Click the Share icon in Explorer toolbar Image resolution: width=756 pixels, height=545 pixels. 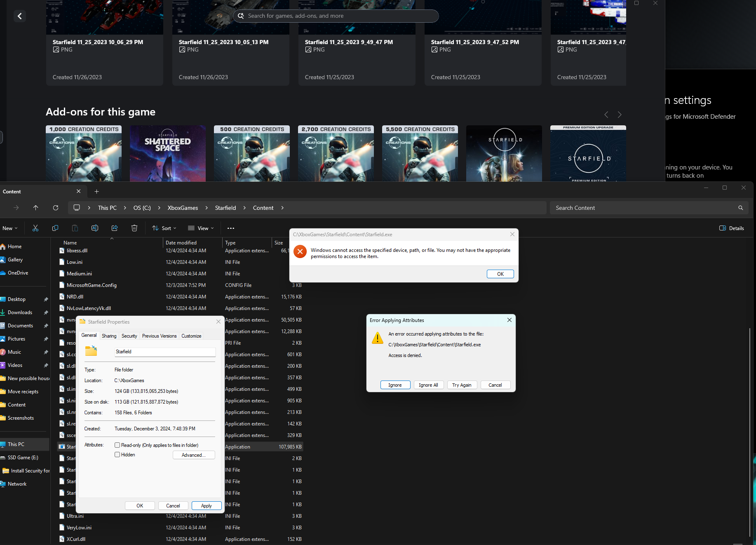click(x=115, y=228)
